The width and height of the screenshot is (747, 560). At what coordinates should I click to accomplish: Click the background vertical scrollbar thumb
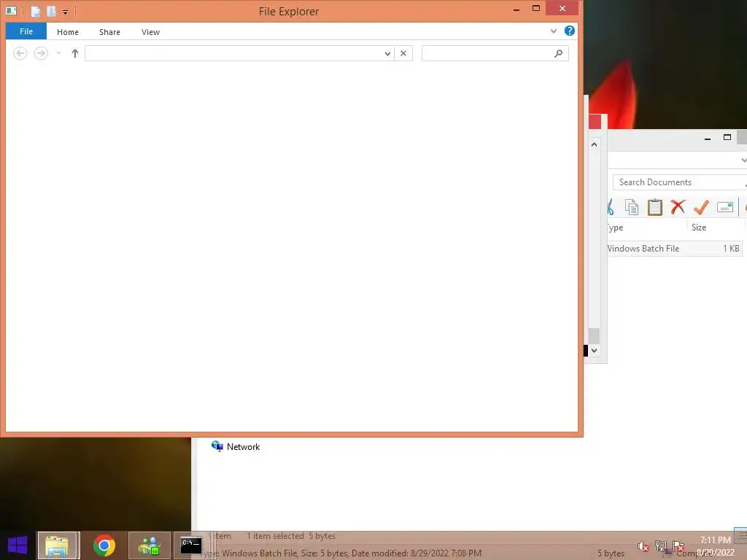click(594, 335)
